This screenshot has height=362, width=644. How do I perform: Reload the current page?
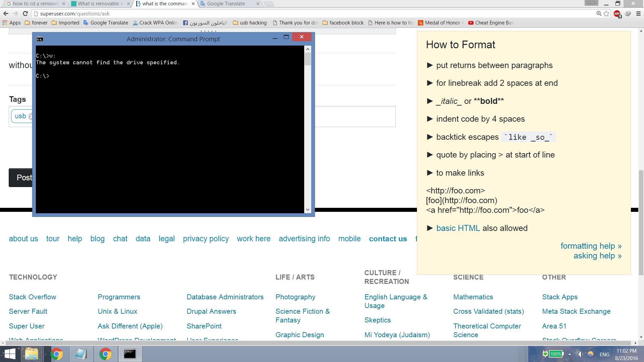[25, 13]
